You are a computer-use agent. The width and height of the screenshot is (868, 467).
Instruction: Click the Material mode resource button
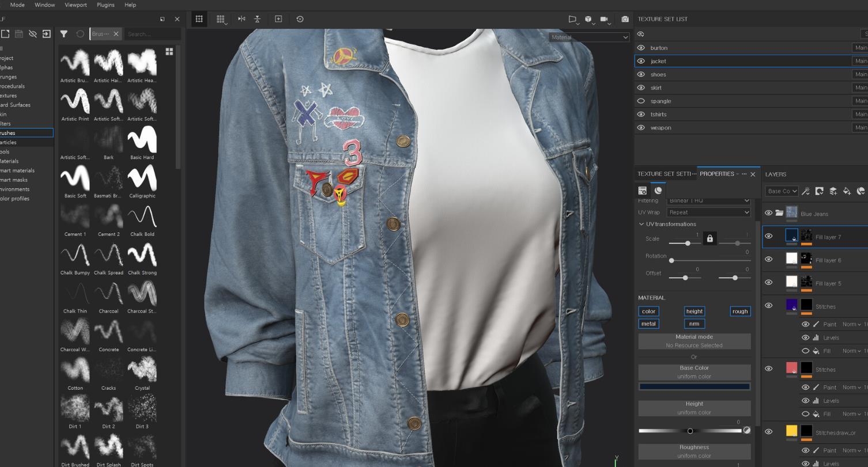coord(694,341)
